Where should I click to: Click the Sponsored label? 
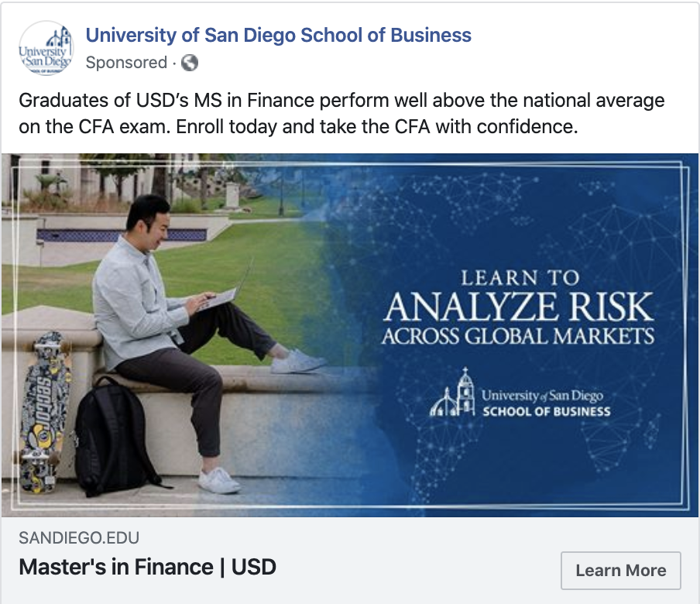click(126, 63)
